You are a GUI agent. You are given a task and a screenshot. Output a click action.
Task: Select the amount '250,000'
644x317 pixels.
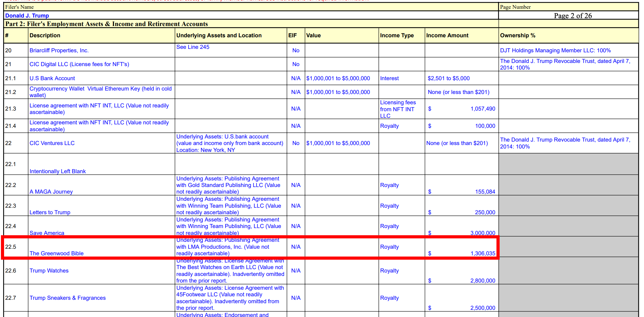coord(485,212)
